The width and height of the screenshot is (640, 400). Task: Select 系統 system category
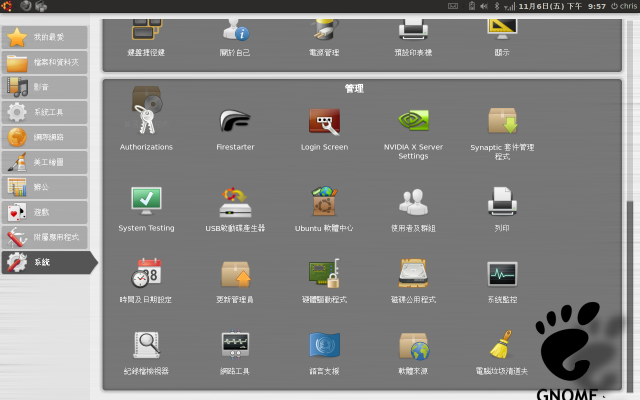click(49, 262)
